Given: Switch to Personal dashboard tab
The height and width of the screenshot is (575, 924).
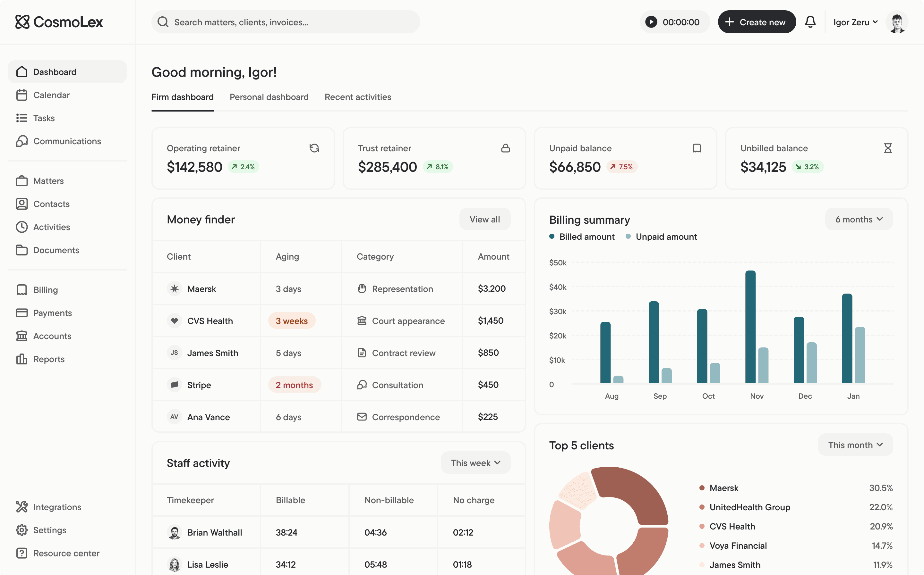Looking at the screenshot, I should (x=269, y=97).
